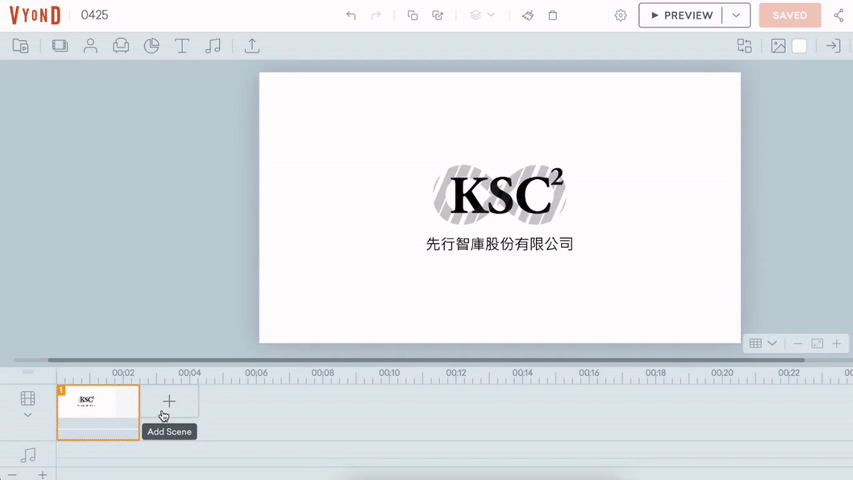Click the video track filmstrip icon
The height and width of the screenshot is (480, 853).
coord(28,398)
